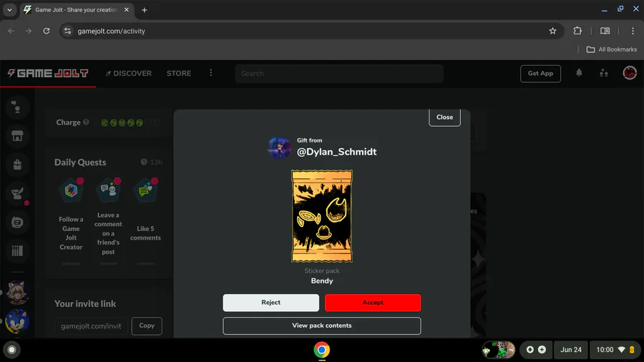This screenshot has height=362, width=644.
Task: Go back in browser history
Action: pyautogui.click(x=11, y=31)
